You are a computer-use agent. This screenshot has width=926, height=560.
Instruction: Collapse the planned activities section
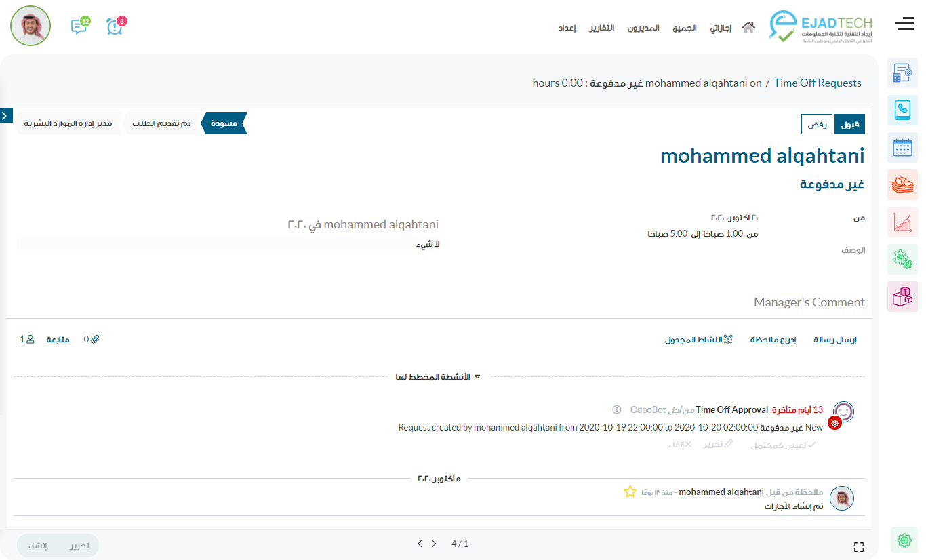pos(439,377)
